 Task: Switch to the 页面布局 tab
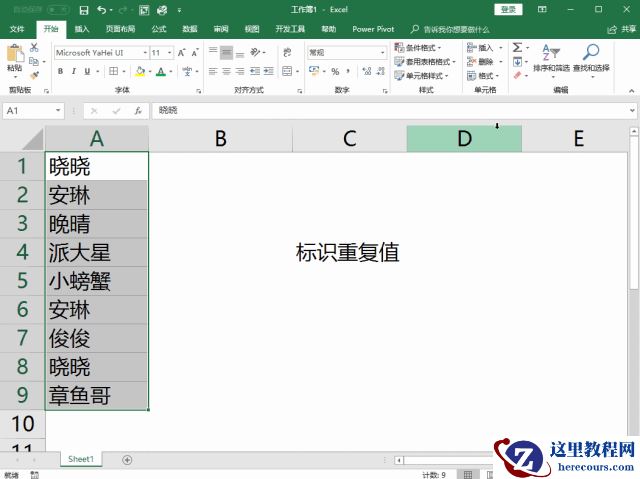point(120,29)
